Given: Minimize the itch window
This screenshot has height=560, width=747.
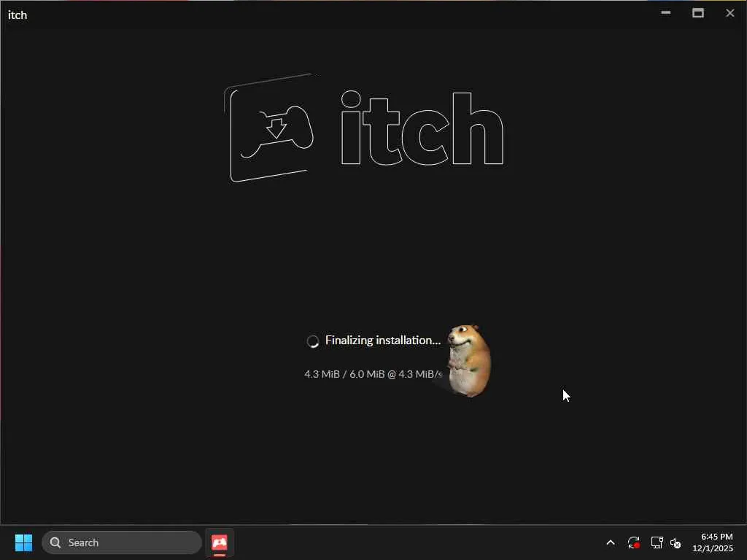Looking at the screenshot, I should pyautogui.click(x=666, y=13).
